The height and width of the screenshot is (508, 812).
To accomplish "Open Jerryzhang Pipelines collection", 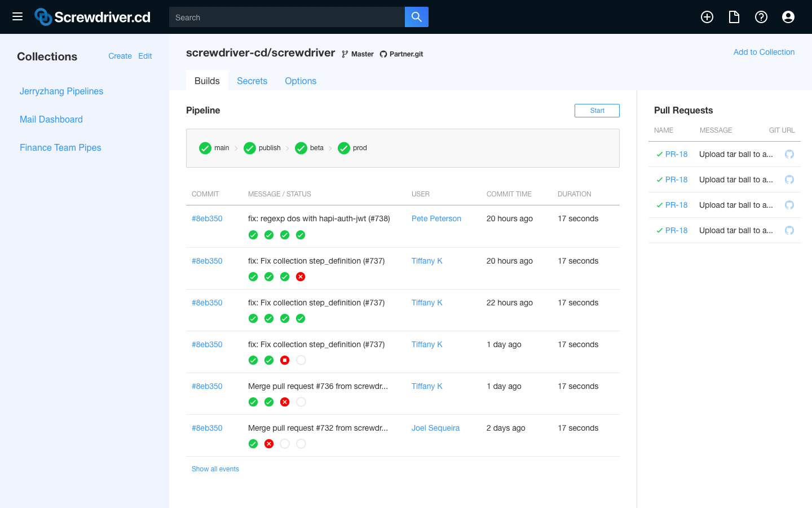I will coord(61,91).
